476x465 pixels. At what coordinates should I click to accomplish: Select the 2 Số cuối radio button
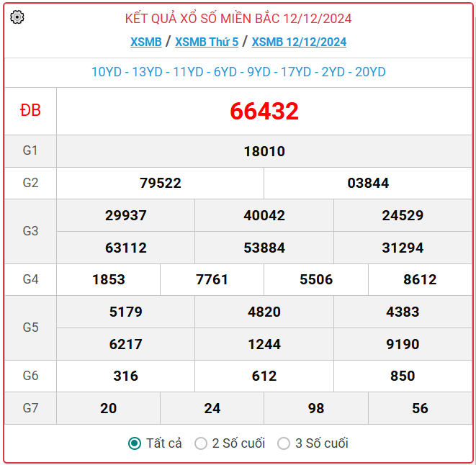coord(201,443)
